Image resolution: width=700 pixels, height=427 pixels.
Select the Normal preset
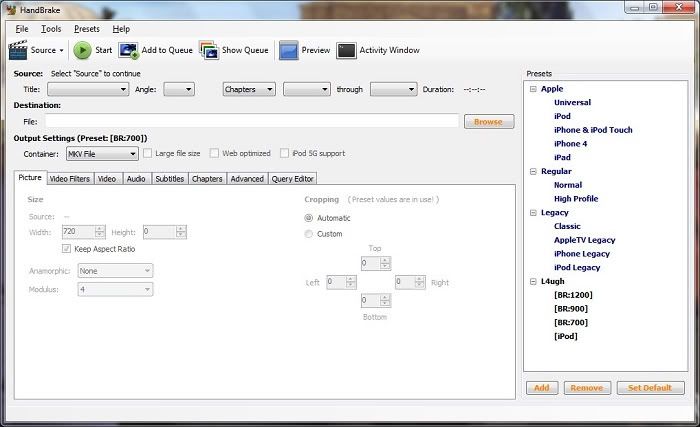click(568, 185)
